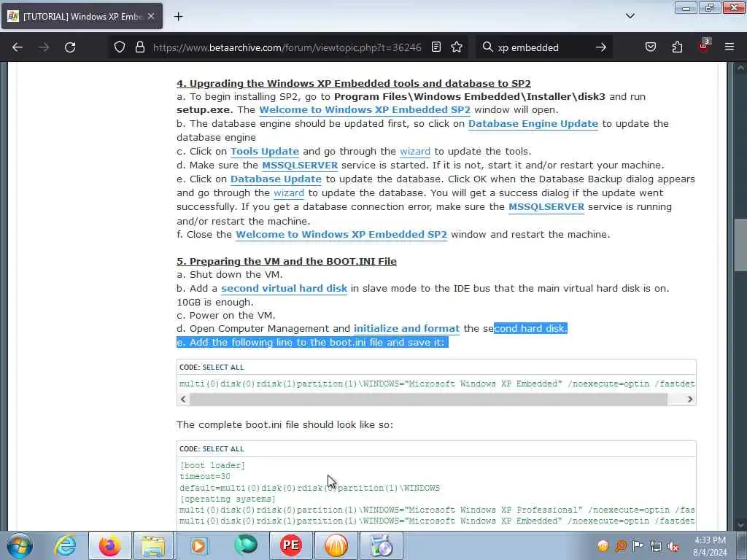Image resolution: width=747 pixels, height=560 pixels.
Task: Click the '[operating systems]' code line
Action: [x=228, y=499]
